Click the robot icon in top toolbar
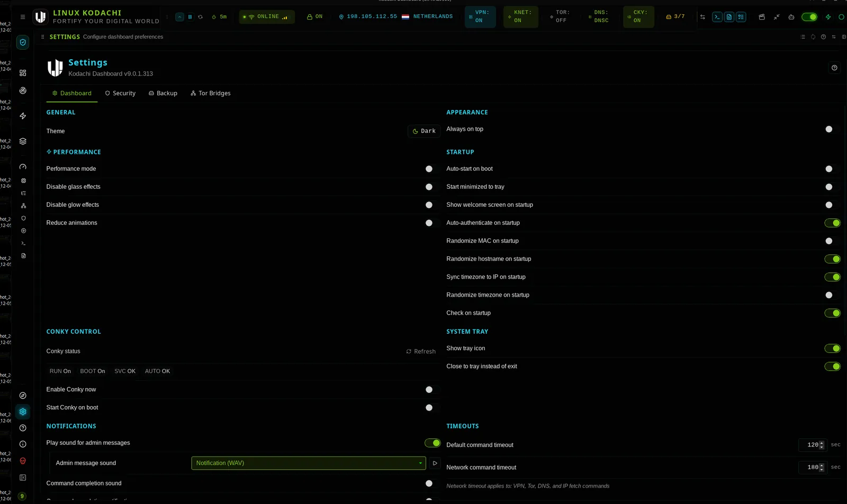Screen dimensions: 847x504 point(791,17)
